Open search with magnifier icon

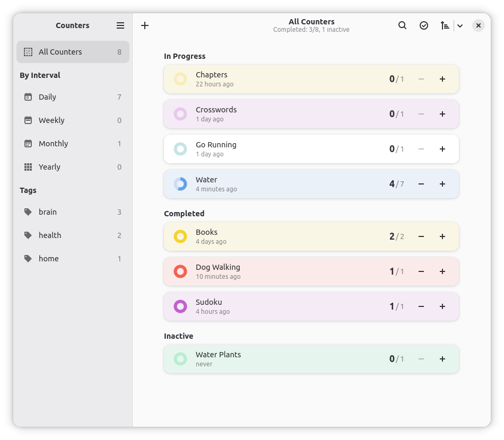[403, 25]
